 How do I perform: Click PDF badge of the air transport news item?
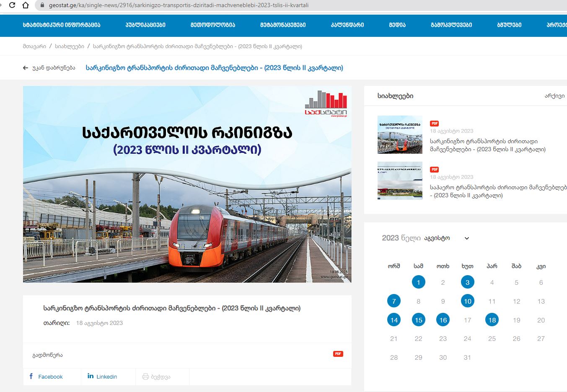[x=435, y=170]
